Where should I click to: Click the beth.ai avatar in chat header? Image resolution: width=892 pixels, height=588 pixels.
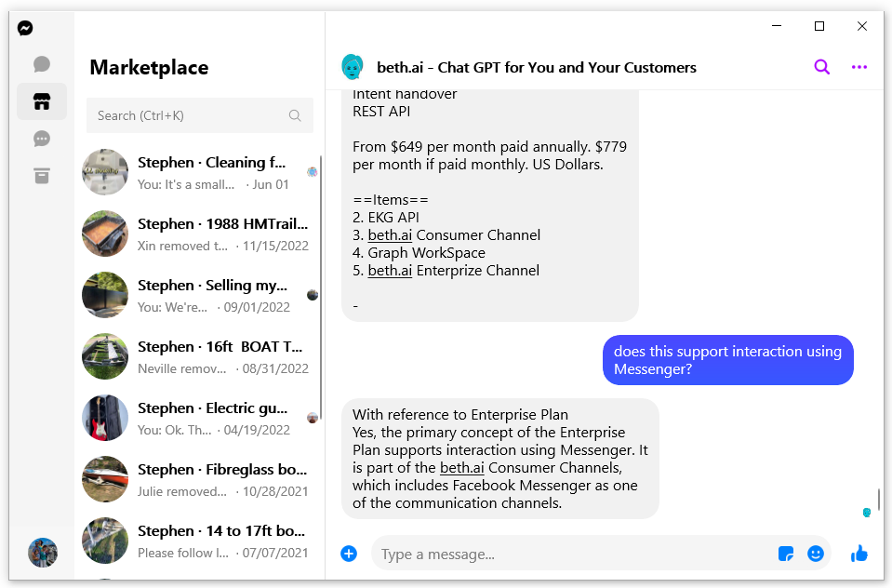pos(353,67)
